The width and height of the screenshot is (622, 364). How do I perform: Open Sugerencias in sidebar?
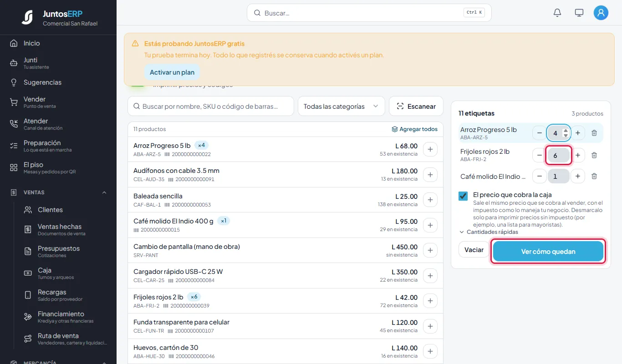58,82
